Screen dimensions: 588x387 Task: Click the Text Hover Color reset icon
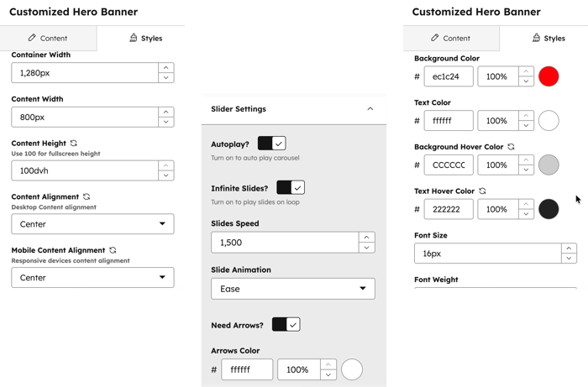pos(482,191)
